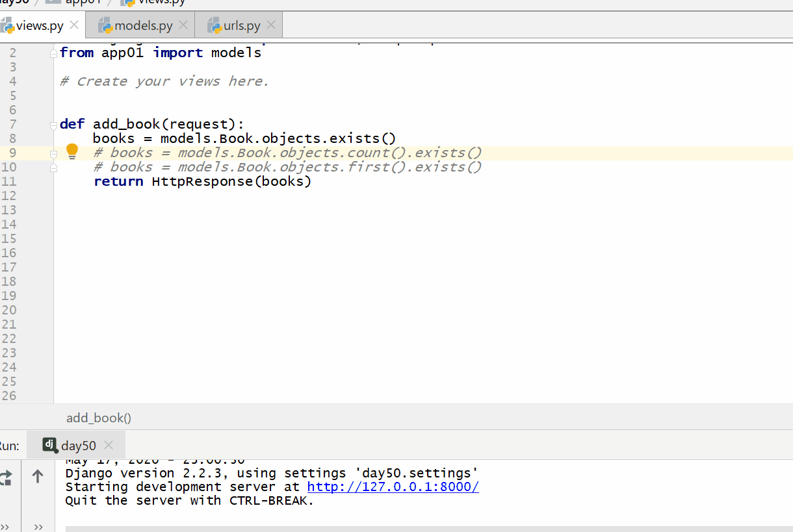
Task: Switch to the urls.py tab
Action: pos(242,26)
